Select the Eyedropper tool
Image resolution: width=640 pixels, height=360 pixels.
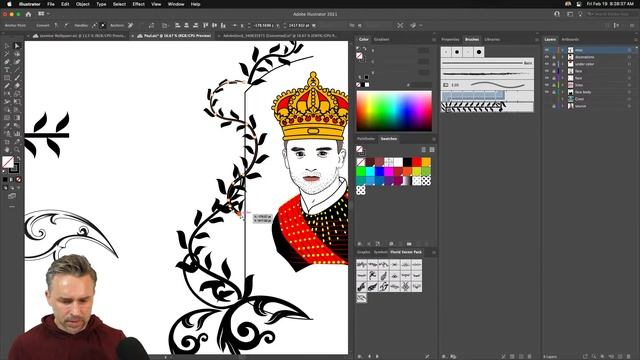point(7,126)
